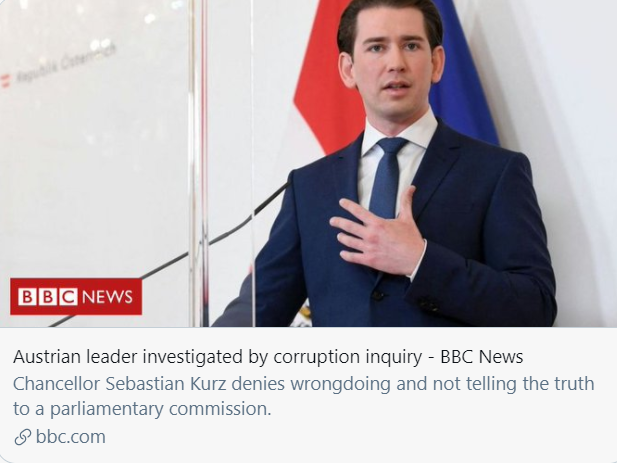Click the speaker's face in the preview image
617x463 pixels.
tap(393, 63)
